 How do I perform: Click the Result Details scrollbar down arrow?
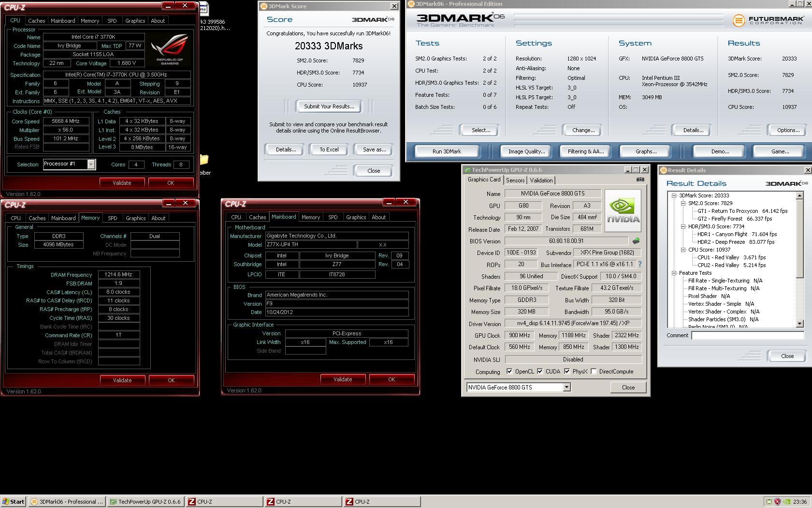click(x=799, y=324)
